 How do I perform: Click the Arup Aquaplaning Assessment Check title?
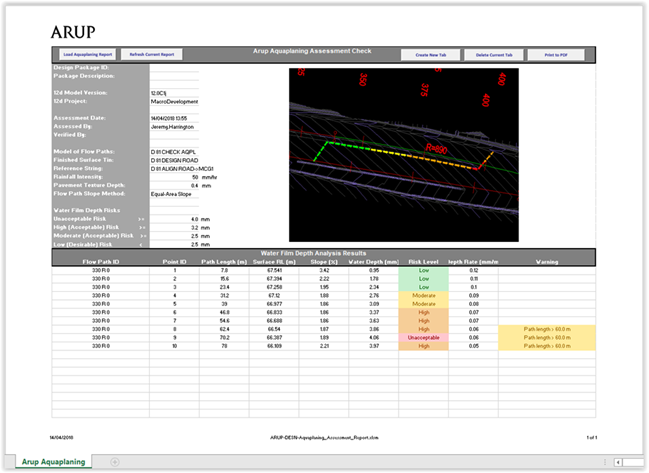(312, 51)
